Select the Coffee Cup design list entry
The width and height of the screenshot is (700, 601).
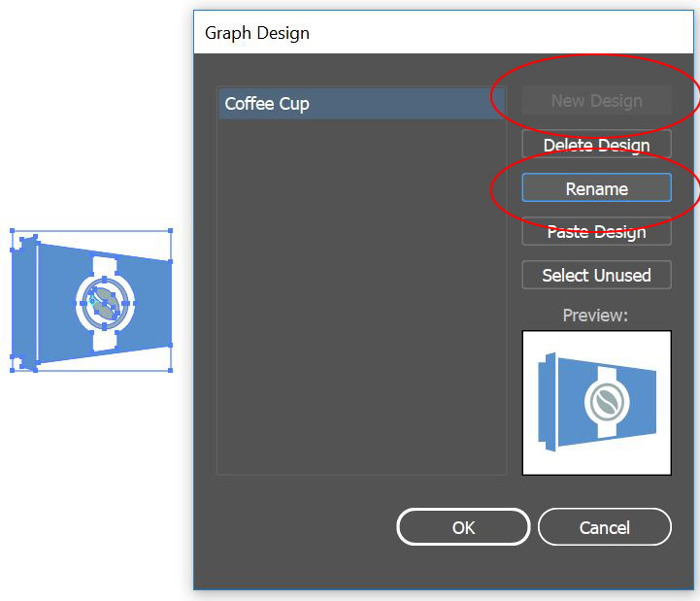361,103
